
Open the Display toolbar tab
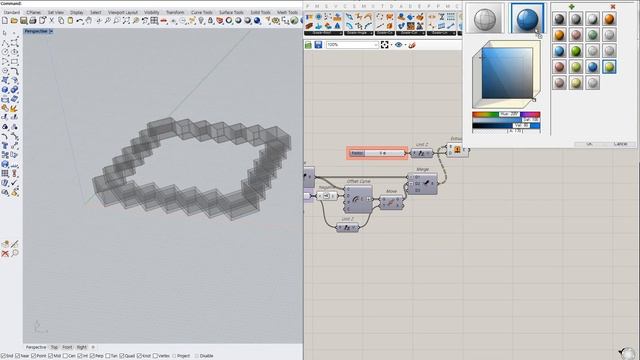pos(76,12)
